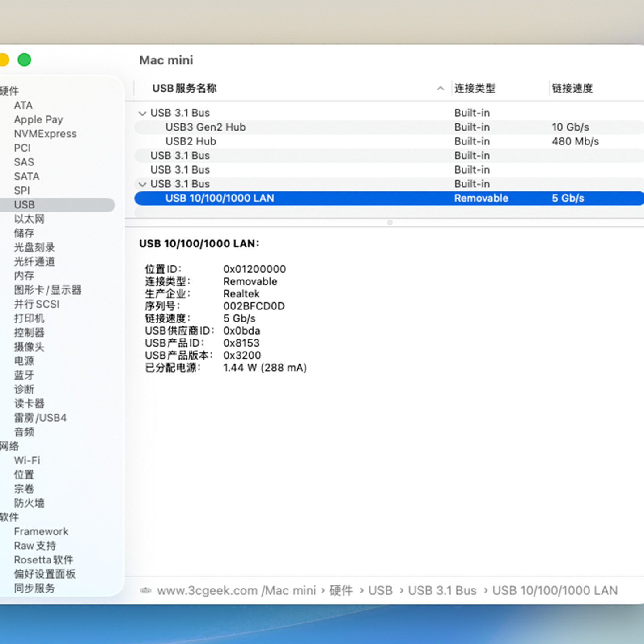The width and height of the screenshot is (644, 644).
Task: Select the USB item in the hardware sidebar
Action: point(57,205)
